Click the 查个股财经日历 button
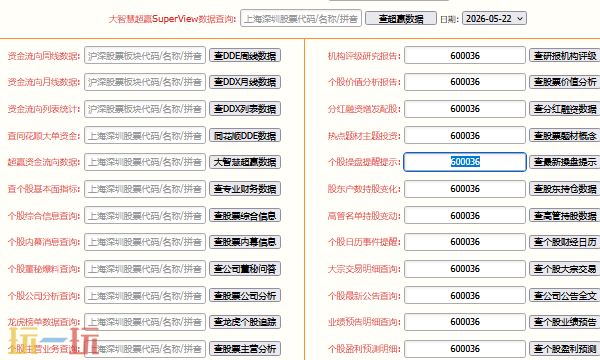 [x=565, y=242]
